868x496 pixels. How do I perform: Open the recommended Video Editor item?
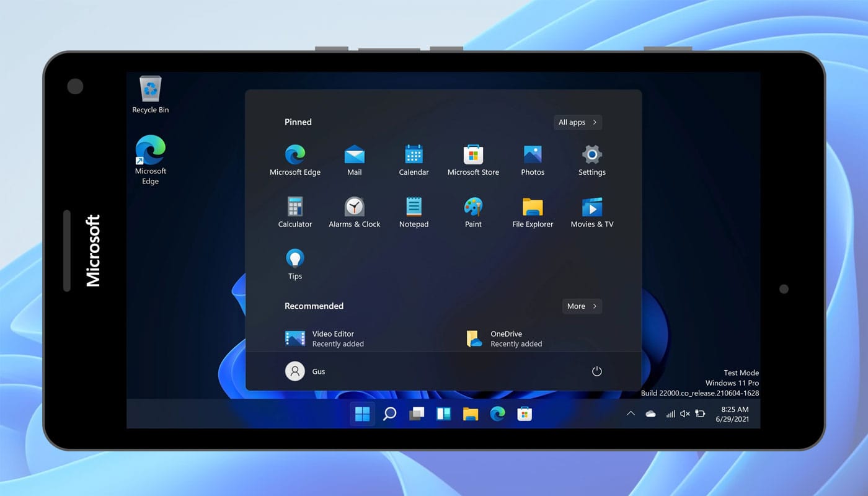(325, 339)
